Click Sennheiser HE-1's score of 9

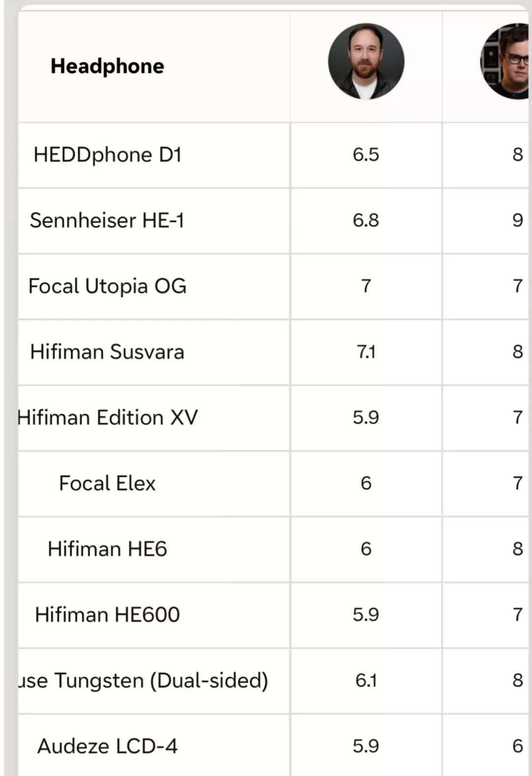tap(517, 220)
